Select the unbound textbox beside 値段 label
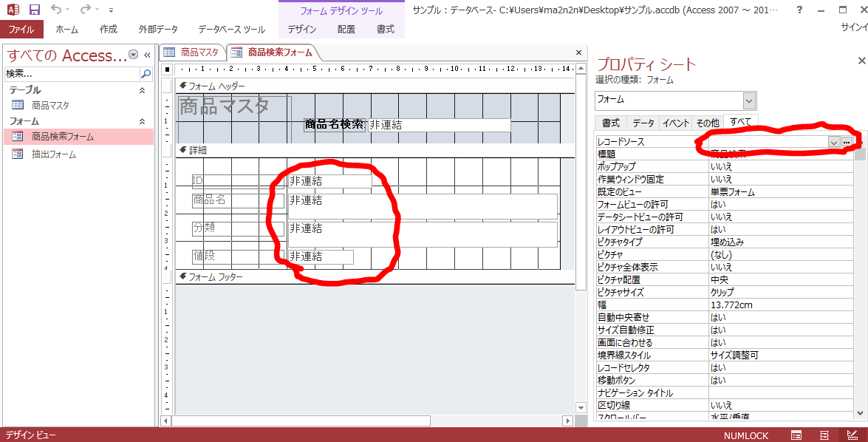The image size is (868, 442). point(321,256)
